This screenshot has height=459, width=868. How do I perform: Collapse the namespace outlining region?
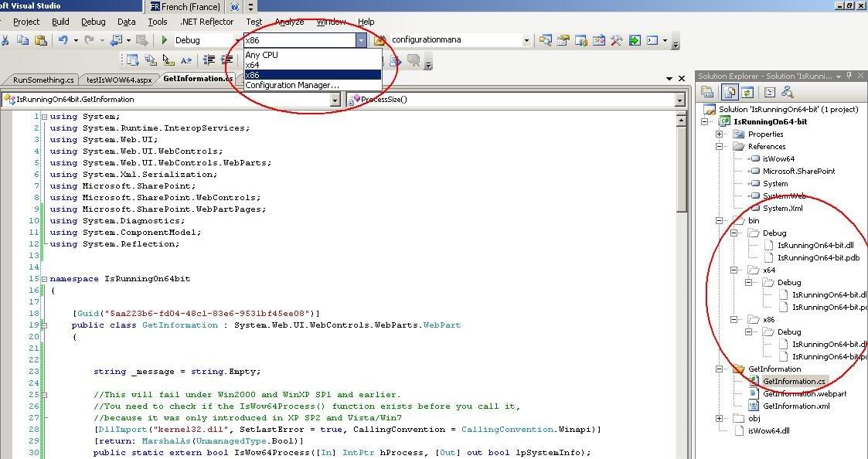(x=44, y=279)
